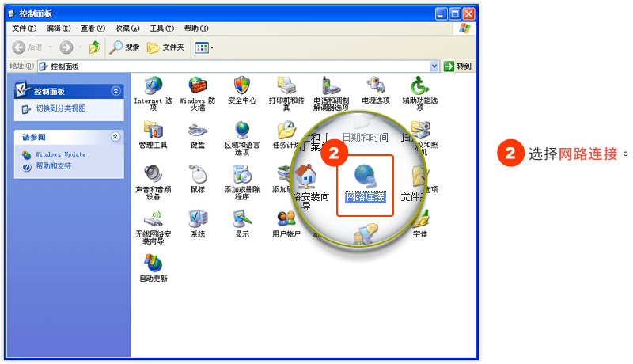The image size is (633, 364).
Task: Open the 自动更新 icon
Action: [153, 264]
